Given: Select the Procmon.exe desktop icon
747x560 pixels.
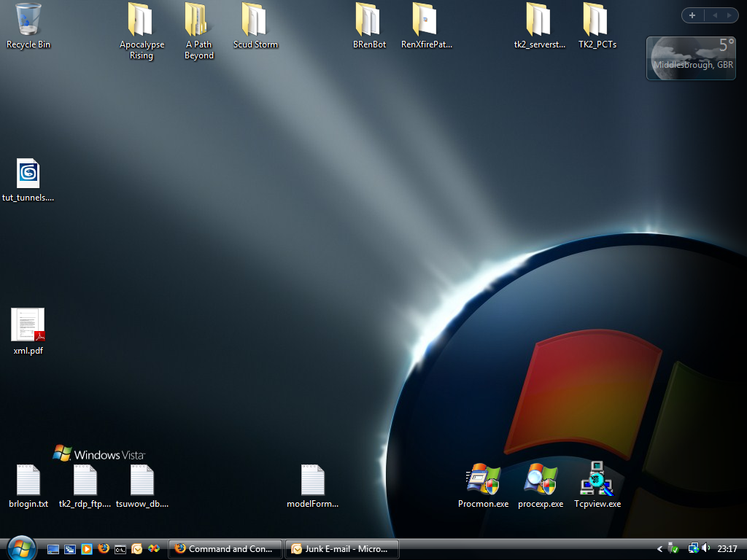Looking at the screenshot, I should tap(483, 480).
